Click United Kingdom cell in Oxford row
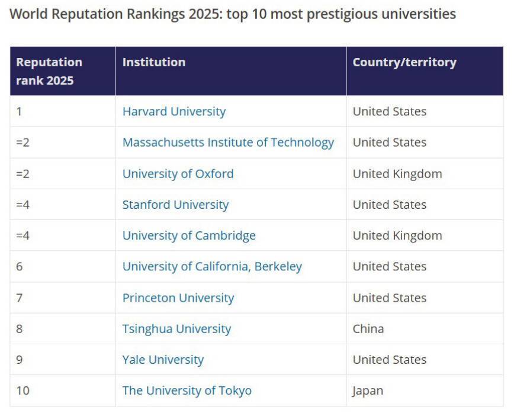The width and height of the screenshot is (514, 420). pyautogui.click(x=397, y=174)
